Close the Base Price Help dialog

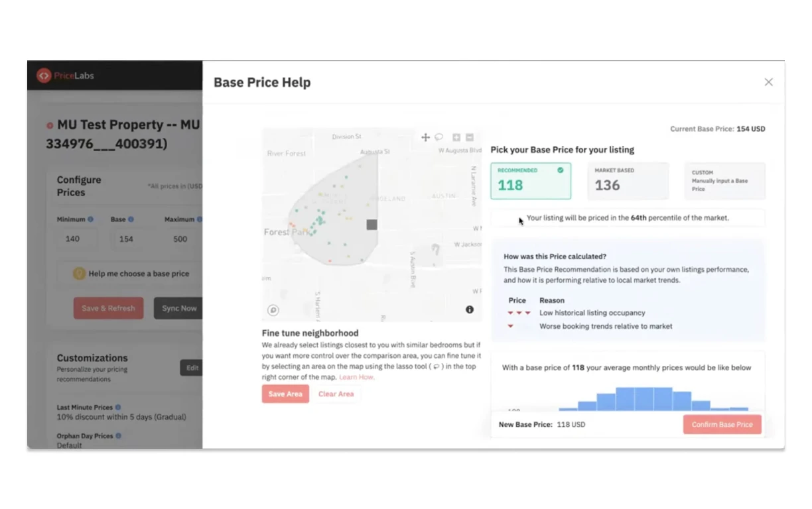pos(769,82)
